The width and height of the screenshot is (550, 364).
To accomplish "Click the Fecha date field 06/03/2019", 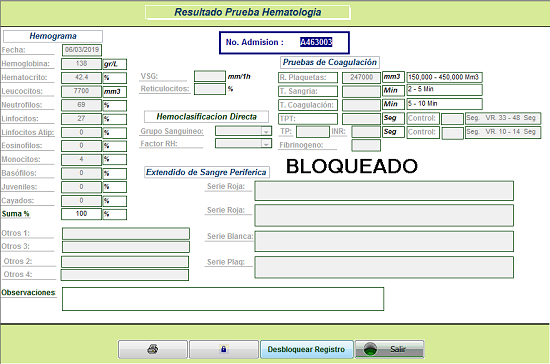I will [82, 50].
